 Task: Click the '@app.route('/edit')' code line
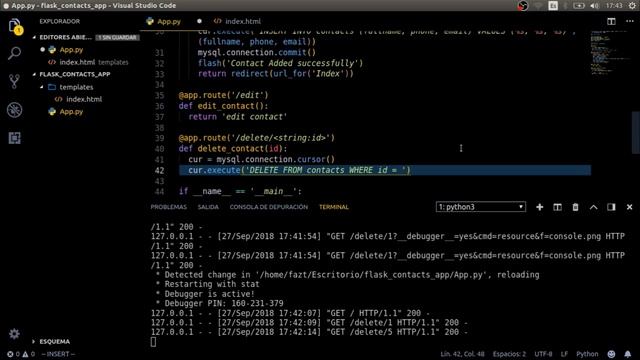(223, 95)
